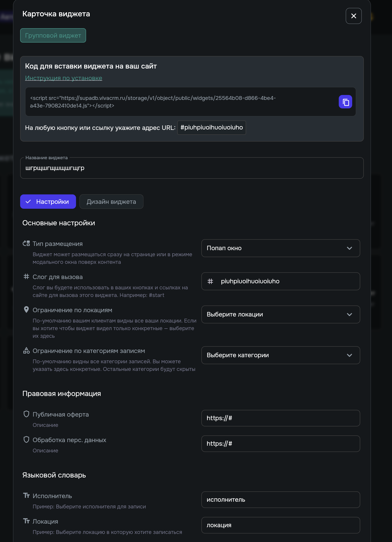This screenshot has width=392, height=542.
Task: Click the text icon beside Локация
Action: coord(26,521)
